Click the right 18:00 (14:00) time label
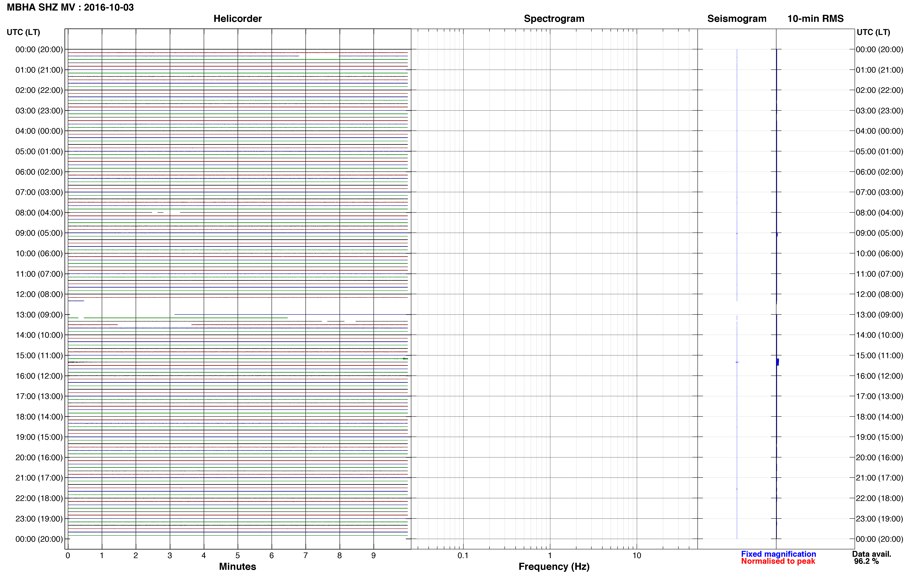This screenshot has height=578, width=924. click(879, 417)
